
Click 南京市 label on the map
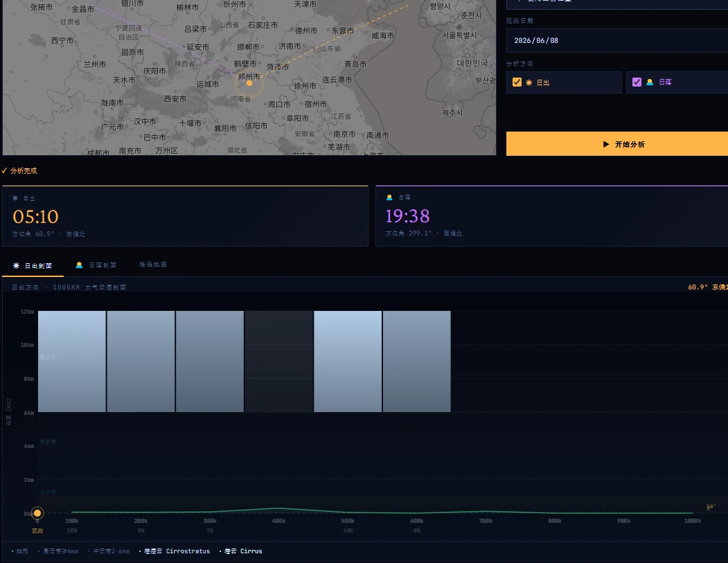(344, 134)
